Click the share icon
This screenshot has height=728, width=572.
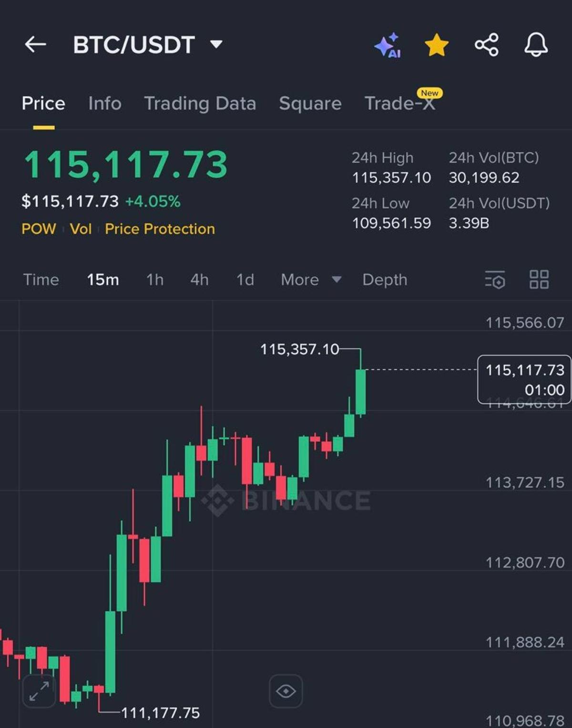(486, 45)
